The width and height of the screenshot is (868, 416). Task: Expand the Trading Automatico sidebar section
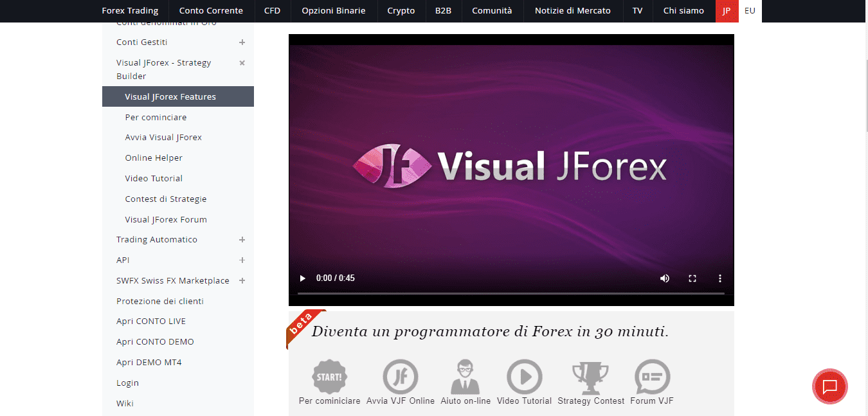242,239
